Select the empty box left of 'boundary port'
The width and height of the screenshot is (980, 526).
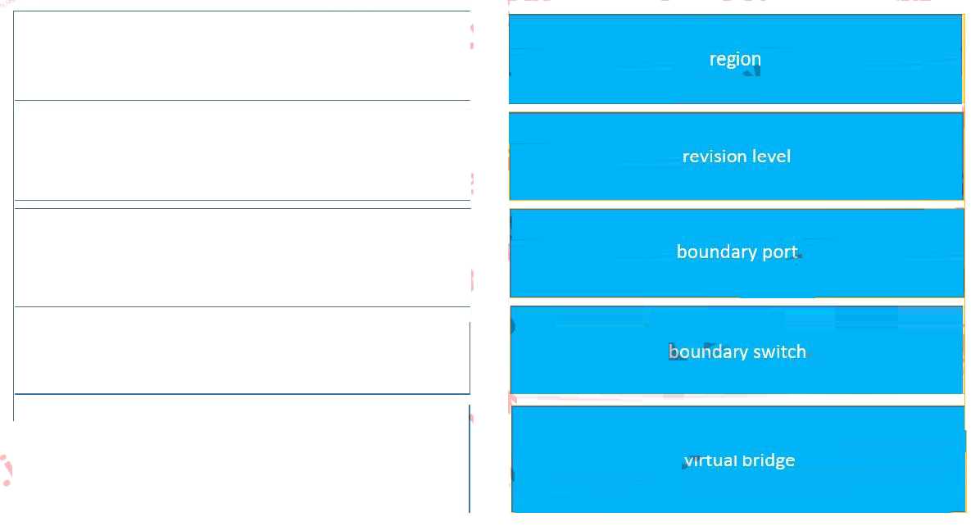tap(242, 257)
